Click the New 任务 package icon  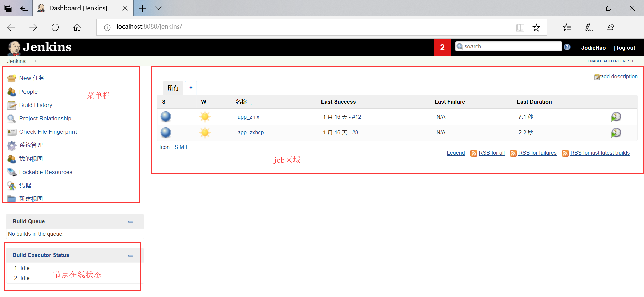pos(12,78)
